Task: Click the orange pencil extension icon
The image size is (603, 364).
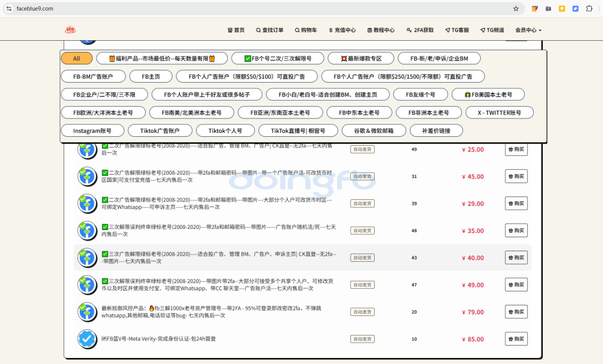Action: tap(534, 8)
